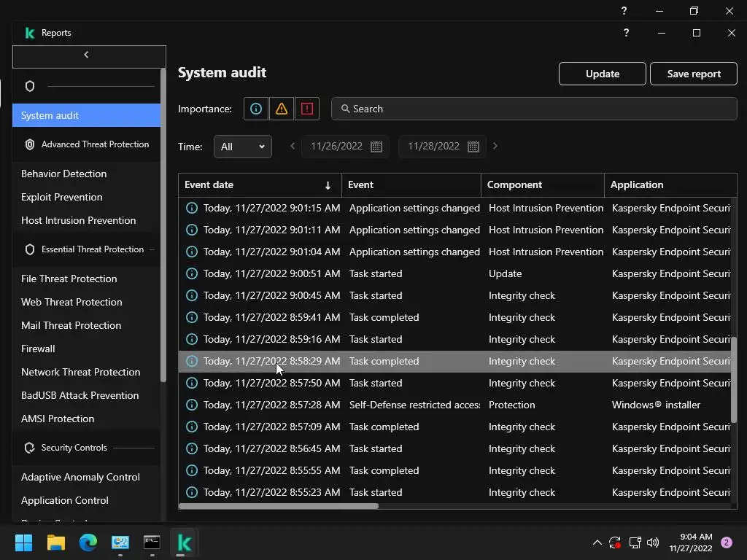Image resolution: width=747 pixels, height=560 pixels.
Task: Open the start date calendar picker
Action: [x=376, y=147]
